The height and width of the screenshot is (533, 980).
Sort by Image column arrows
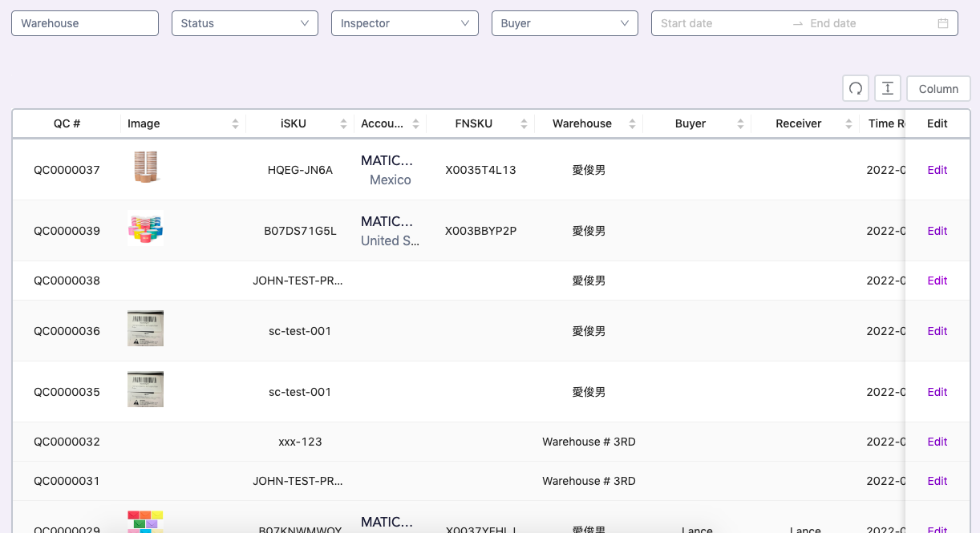click(x=235, y=123)
